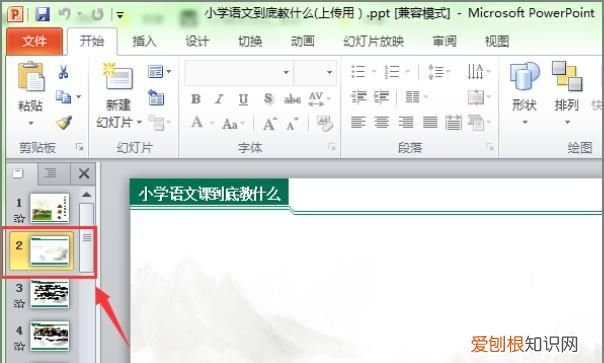The width and height of the screenshot is (604, 363).
Task: Click the 新建幻灯片 (New Slide) icon
Action: pos(118,76)
